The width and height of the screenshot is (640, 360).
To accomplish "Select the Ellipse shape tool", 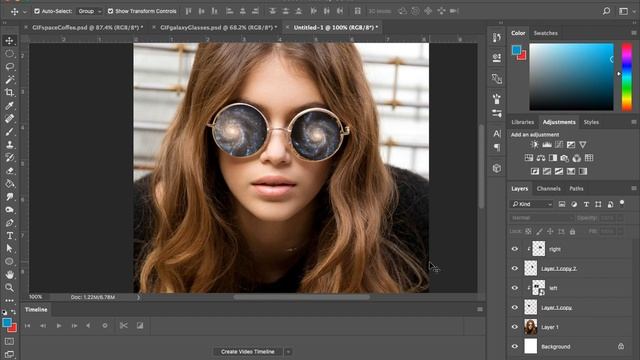I will click(9, 262).
